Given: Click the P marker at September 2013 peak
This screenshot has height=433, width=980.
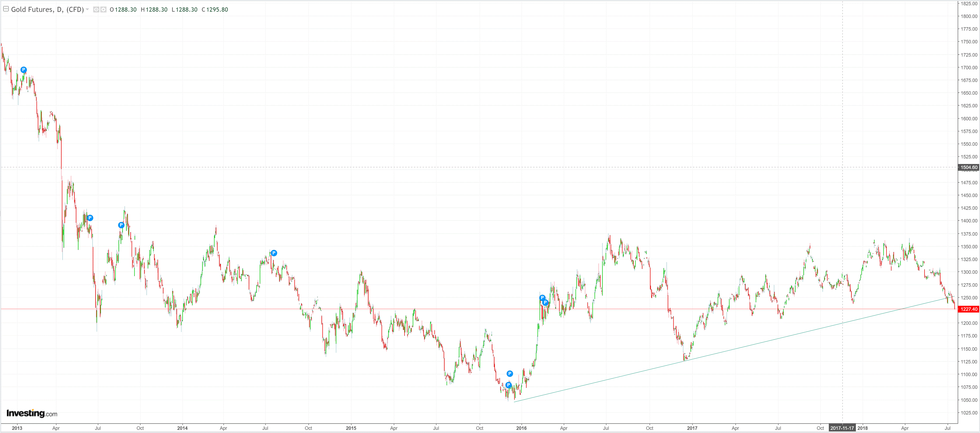Looking at the screenshot, I should point(121,225).
